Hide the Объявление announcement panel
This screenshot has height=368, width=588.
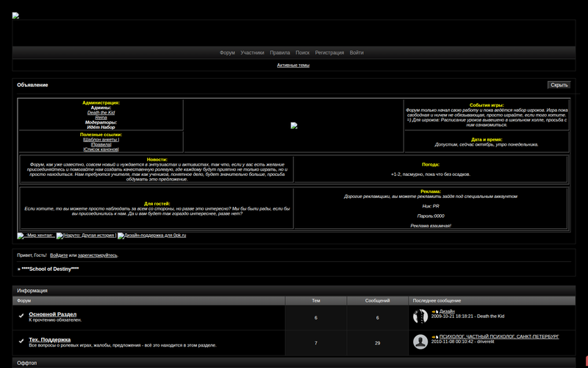click(559, 85)
